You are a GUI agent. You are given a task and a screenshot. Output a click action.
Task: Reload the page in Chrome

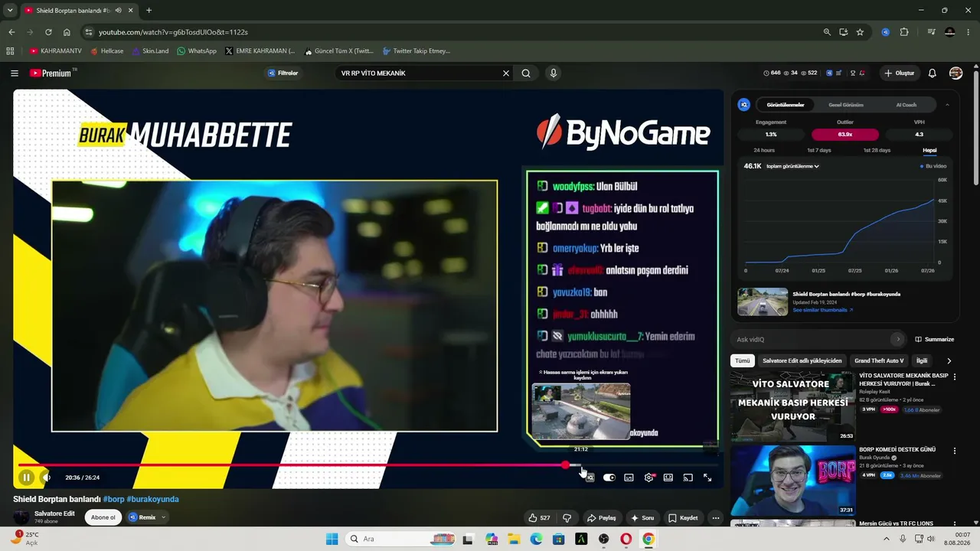tap(48, 32)
